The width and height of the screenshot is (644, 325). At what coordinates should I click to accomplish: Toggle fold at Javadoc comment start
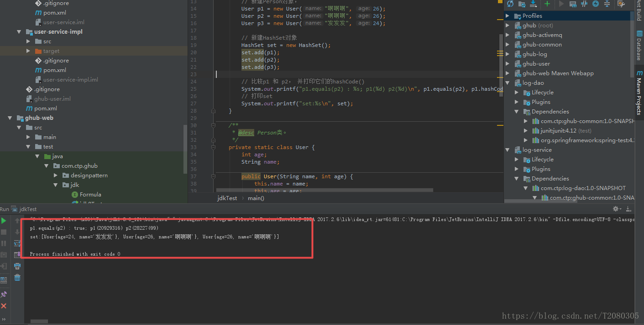[213, 125]
